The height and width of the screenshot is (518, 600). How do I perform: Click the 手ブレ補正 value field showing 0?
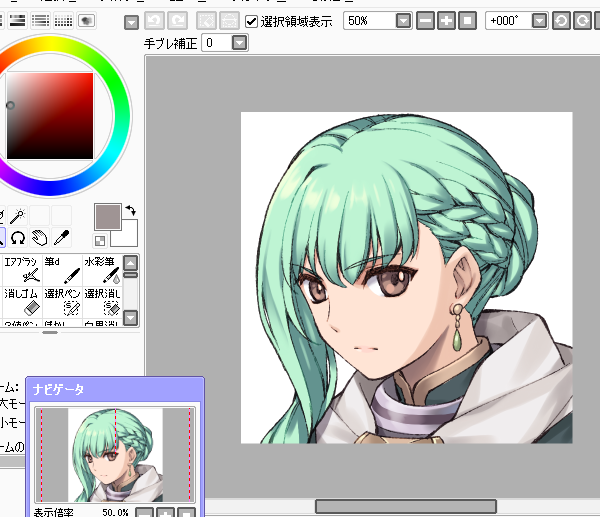217,42
